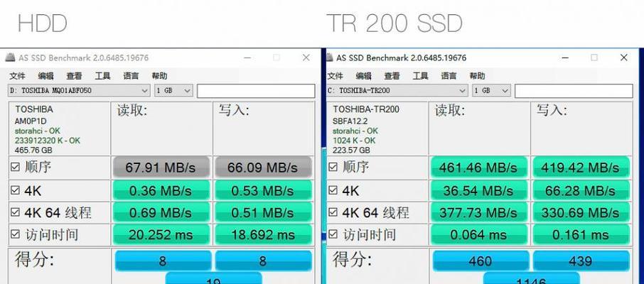Click the 66.28 MB/s 4K write result
This screenshot has width=644, height=284.
581,190
